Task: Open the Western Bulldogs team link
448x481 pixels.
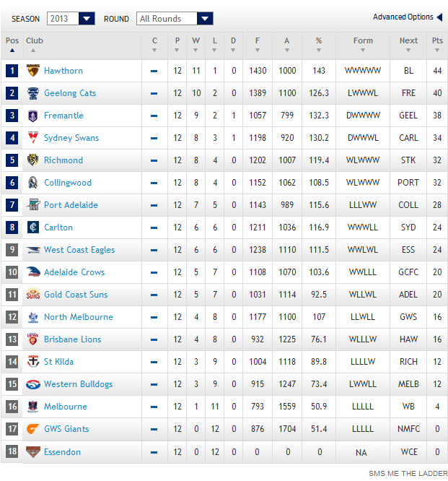Action: pyautogui.click(x=78, y=384)
